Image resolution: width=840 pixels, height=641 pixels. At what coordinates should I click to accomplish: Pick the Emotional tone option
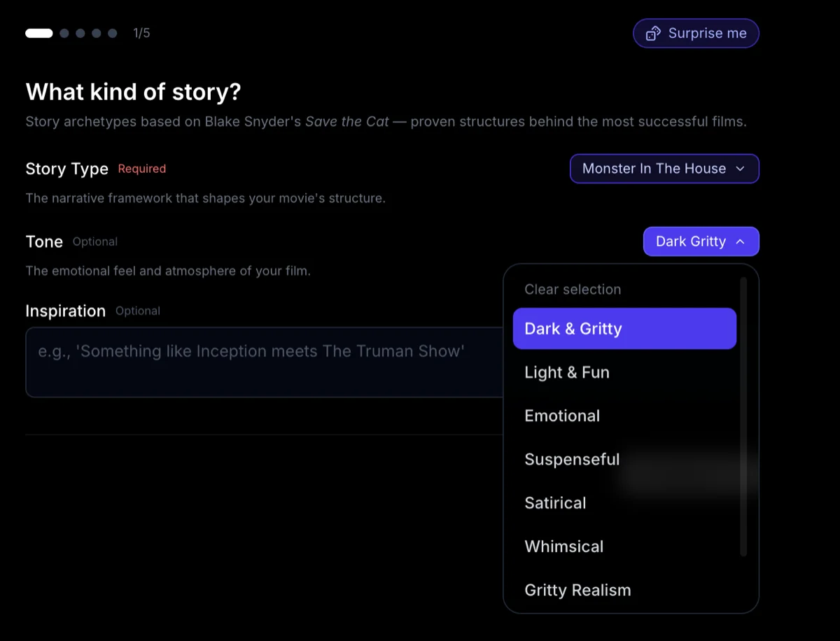click(x=562, y=416)
